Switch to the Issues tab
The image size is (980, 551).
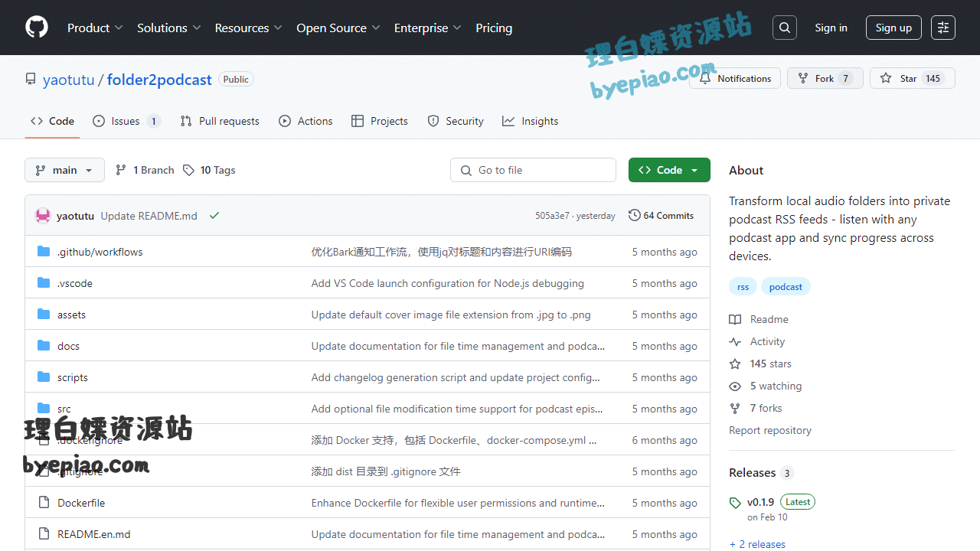click(x=126, y=121)
